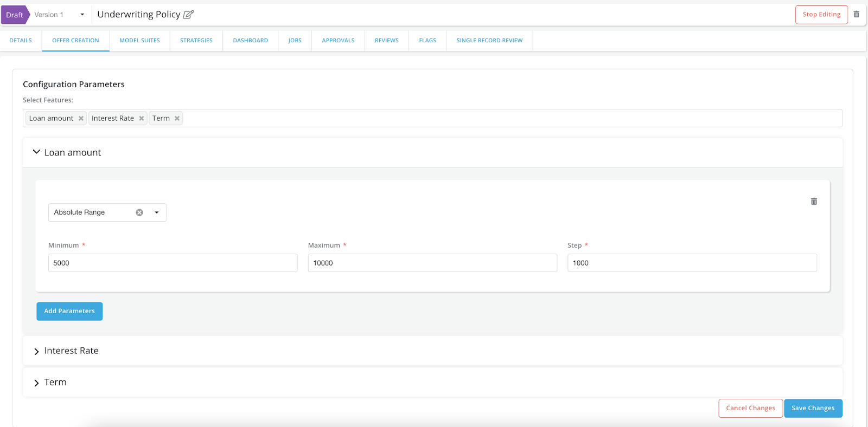Viewport: 868px width, 427px height.
Task: Switch to the Model Suites tab
Action: coord(139,41)
